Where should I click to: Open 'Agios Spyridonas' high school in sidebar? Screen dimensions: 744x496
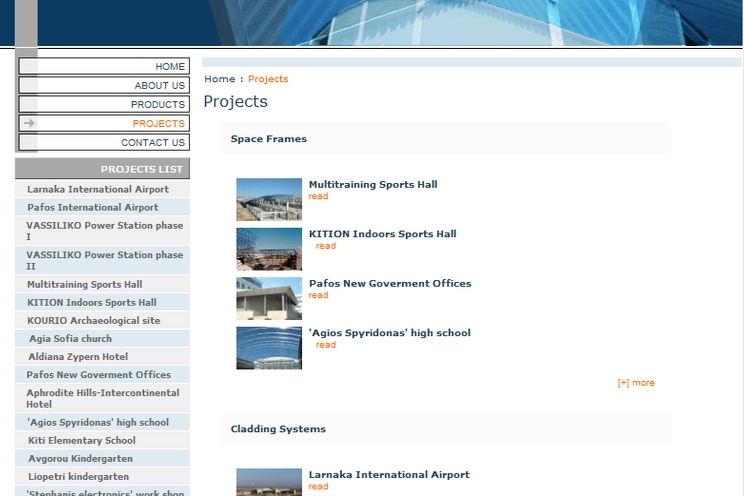click(102, 421)
